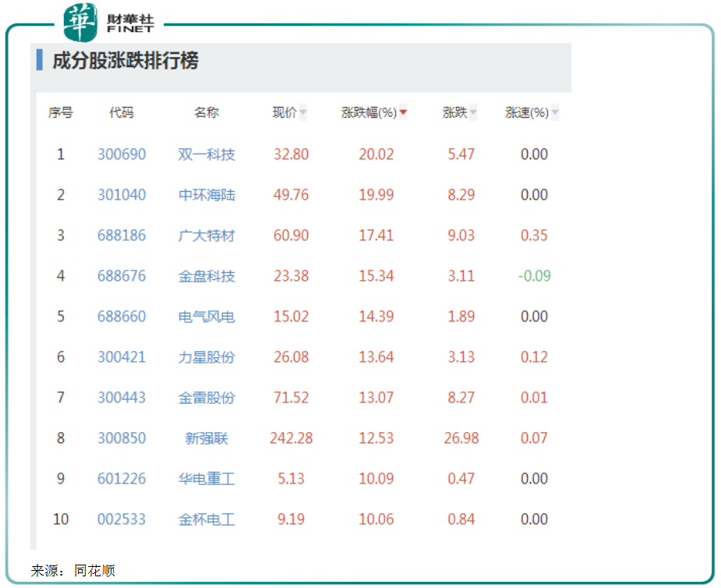Image resolution: width=721 pixels, height=588 pixels.
Task: Click the 来源：同花顺 source text
Action: (72, 571)
